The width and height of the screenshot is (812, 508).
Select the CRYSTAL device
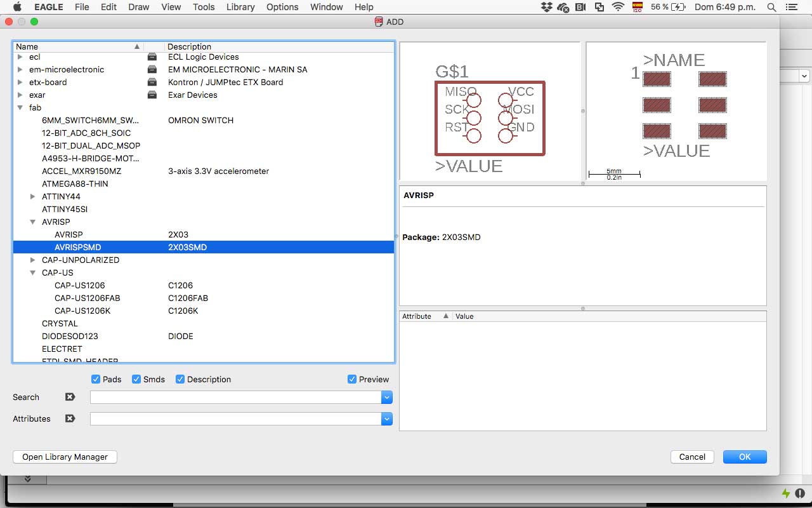(x=204, y=323)
